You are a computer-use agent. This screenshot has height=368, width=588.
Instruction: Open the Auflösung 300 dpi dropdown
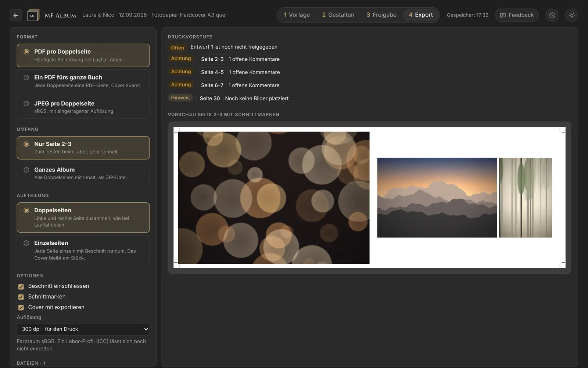[x=83, y=329]
